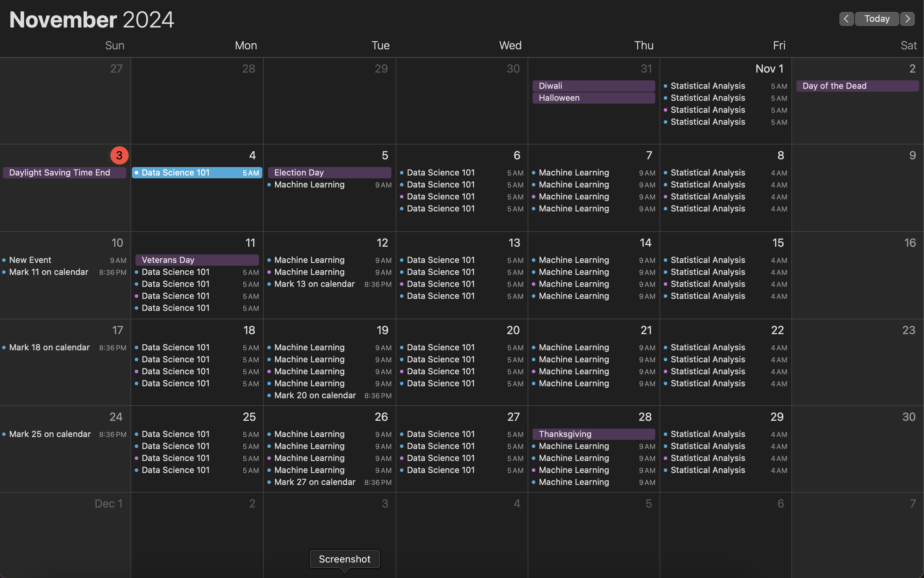The width and height of the screenshot is (924, 578).
Task: Select Mark 11 on calendar event
Action: tap(49, 272)
